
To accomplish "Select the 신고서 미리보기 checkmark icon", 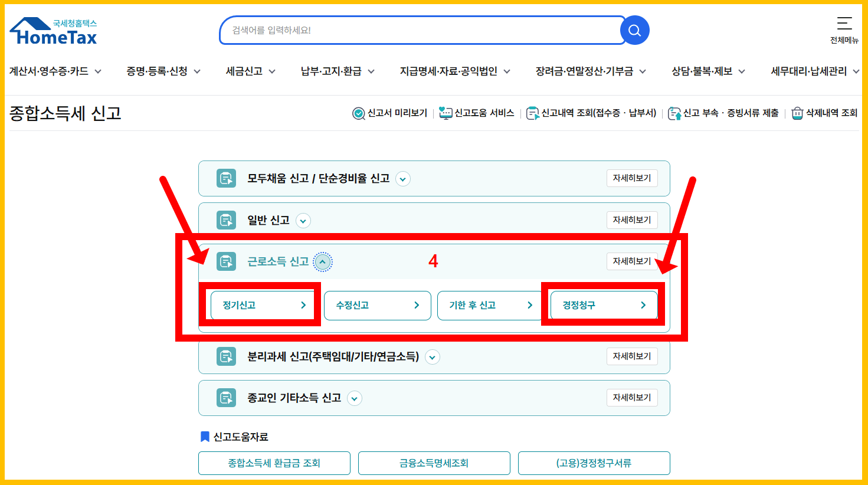I will click(359, 113).
